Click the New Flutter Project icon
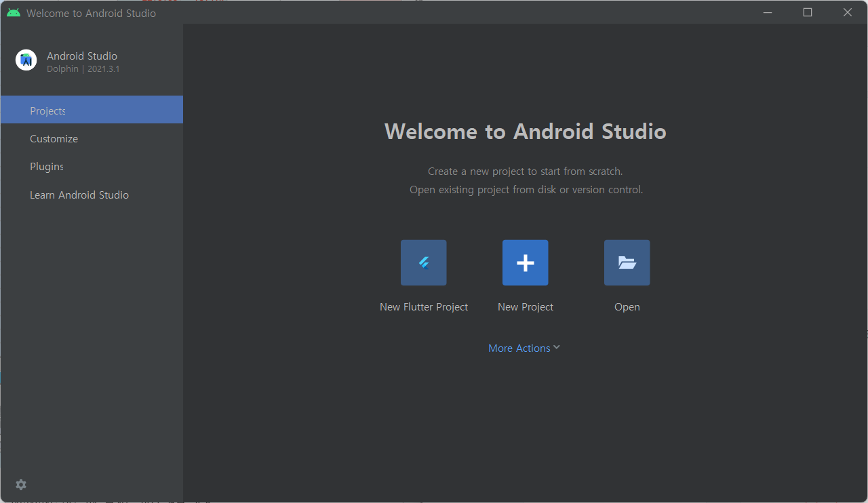 pyautogui.click(x=424, y=262)
